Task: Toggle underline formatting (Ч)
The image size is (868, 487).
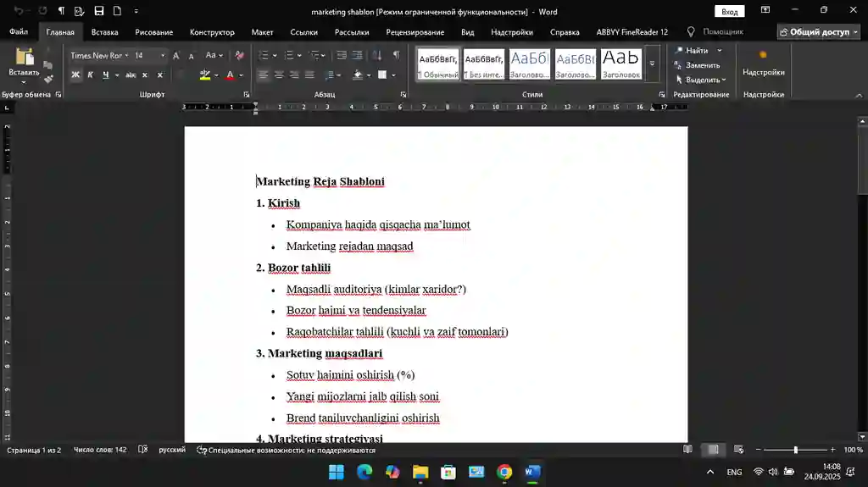Action: click(x=105, y=75)
